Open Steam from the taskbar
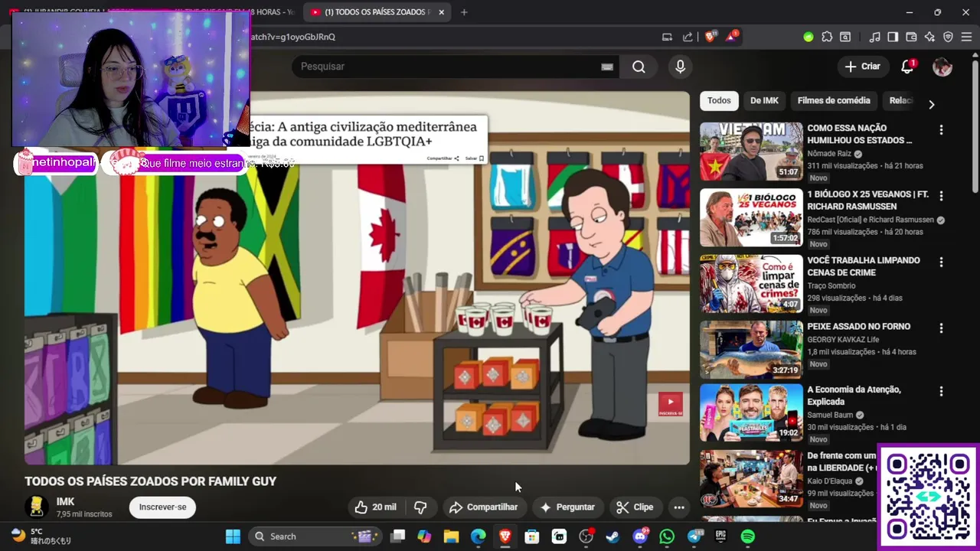980x551 pixels. pyautogui.click(x=612, y=536)
